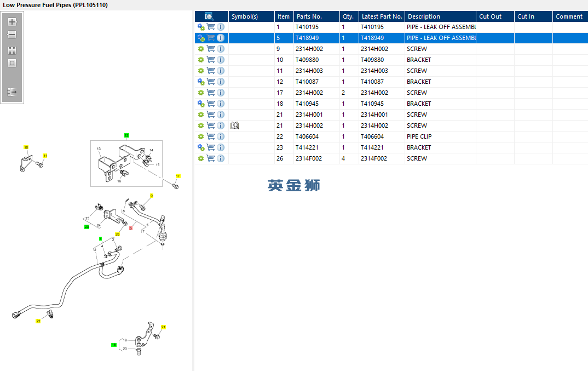Open info for part T410195

[x=221, y=27]
